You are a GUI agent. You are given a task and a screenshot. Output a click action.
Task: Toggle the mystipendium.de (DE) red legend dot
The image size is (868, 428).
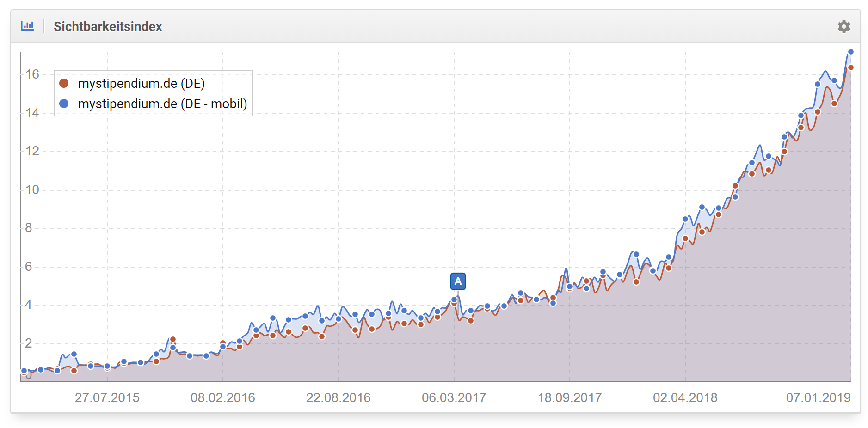click(64, 83)
